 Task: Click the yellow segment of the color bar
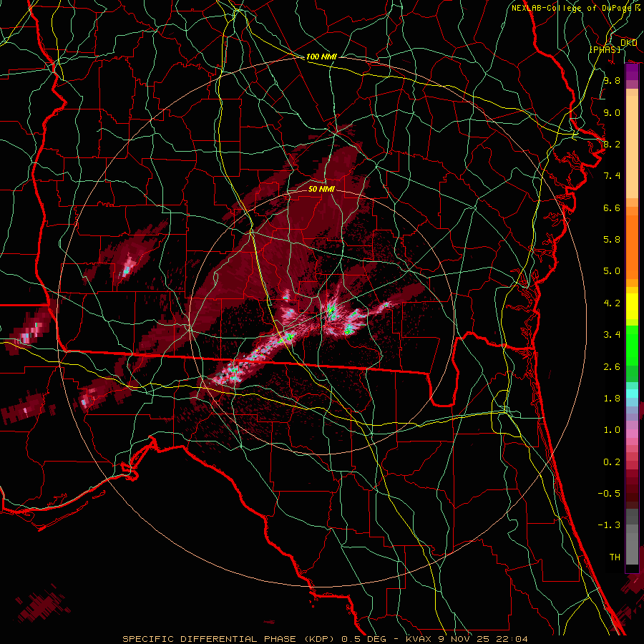(x=632, y=306)
